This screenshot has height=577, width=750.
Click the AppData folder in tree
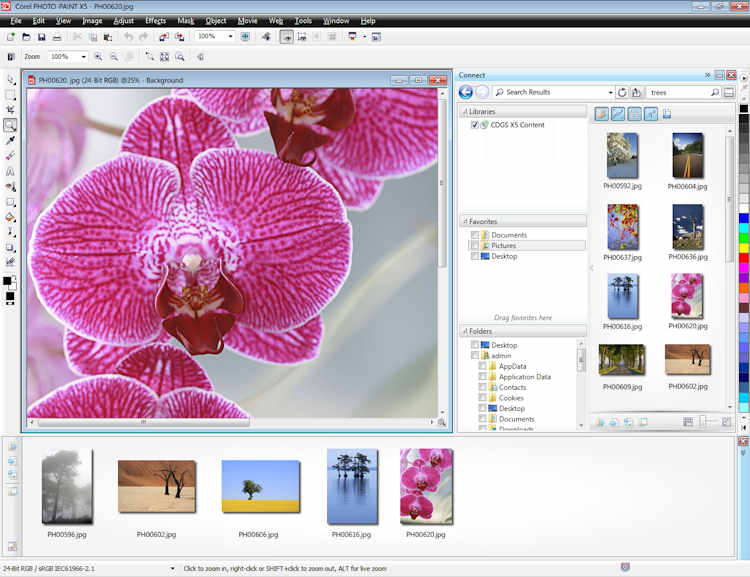click(513, 366)
